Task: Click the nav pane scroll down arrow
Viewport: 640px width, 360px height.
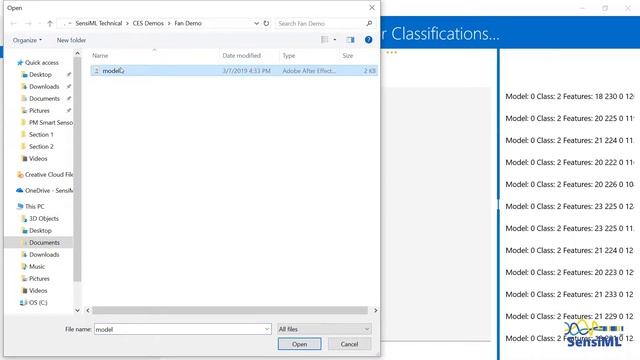Action: pos(77,311)
